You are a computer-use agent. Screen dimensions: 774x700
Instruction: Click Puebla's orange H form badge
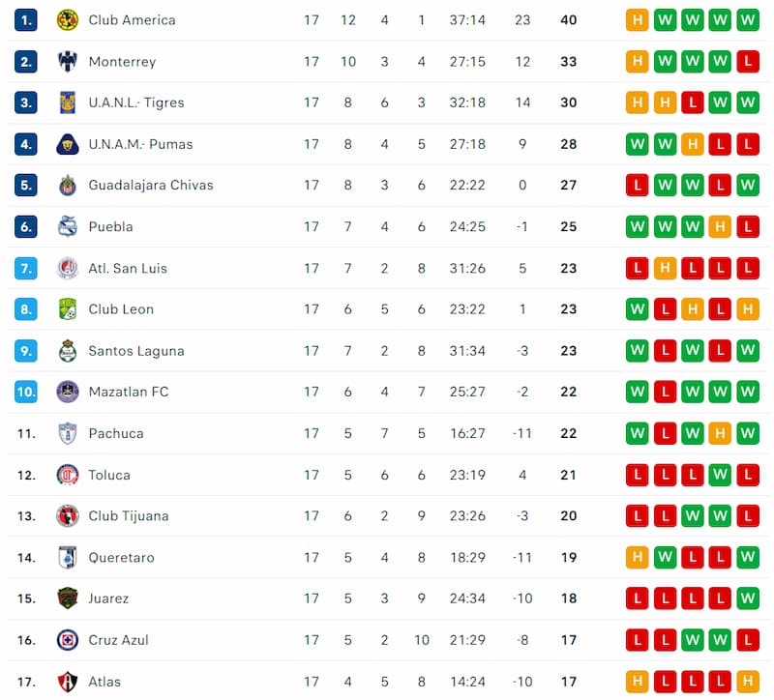(x=719, y=227)
